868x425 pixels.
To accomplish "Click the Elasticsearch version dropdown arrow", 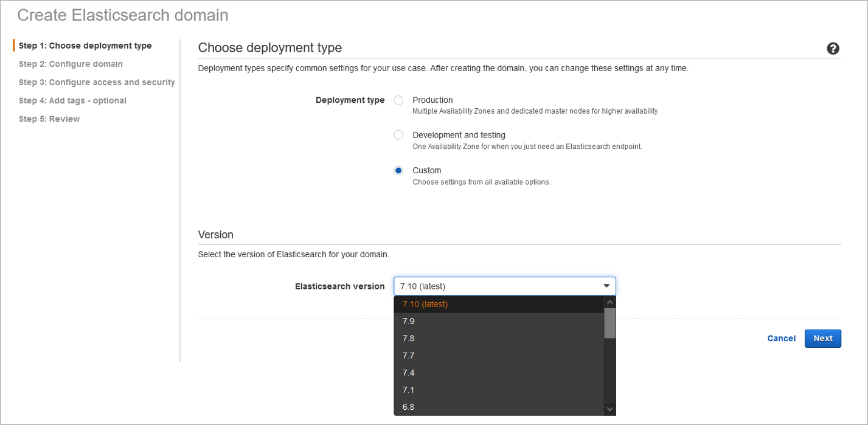I will pos(606,286).
